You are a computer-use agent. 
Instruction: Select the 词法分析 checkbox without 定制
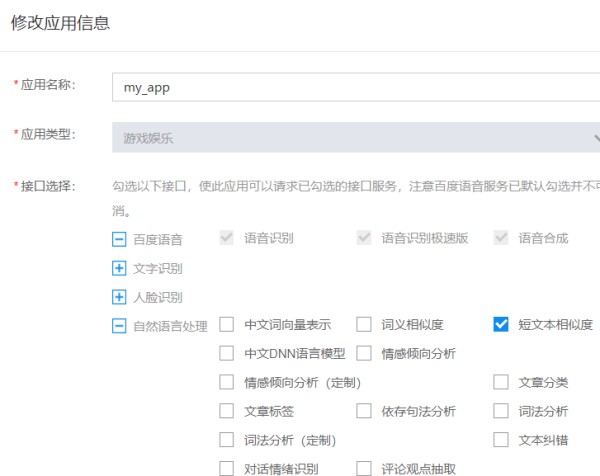point(501,411)
